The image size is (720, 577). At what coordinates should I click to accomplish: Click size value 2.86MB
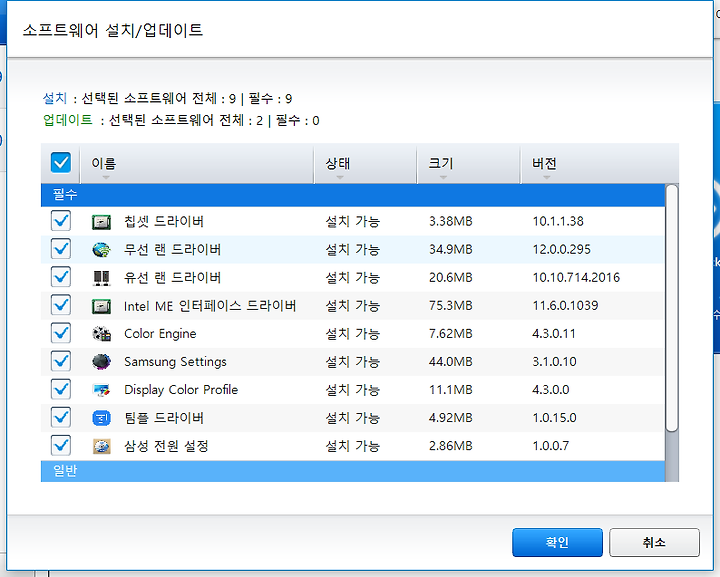[x=450, y=445]
